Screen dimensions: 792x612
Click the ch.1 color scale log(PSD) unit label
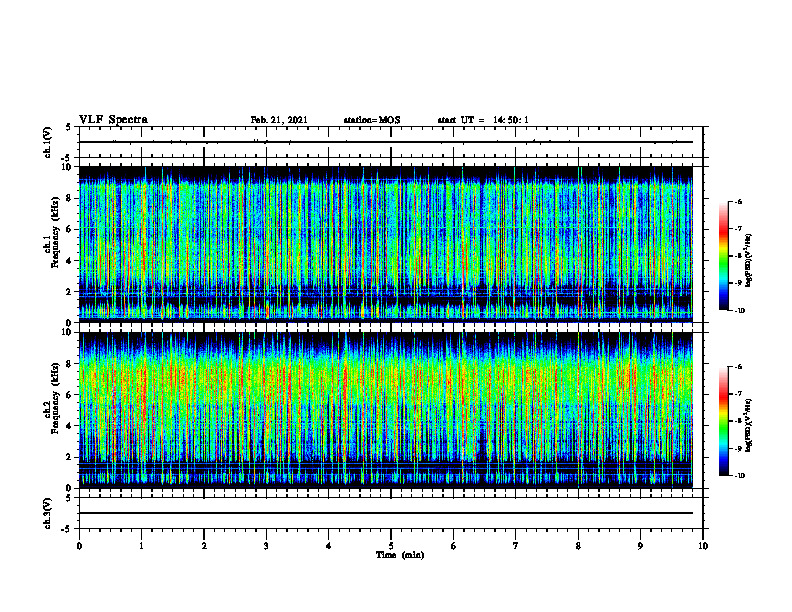coord(749,261)
